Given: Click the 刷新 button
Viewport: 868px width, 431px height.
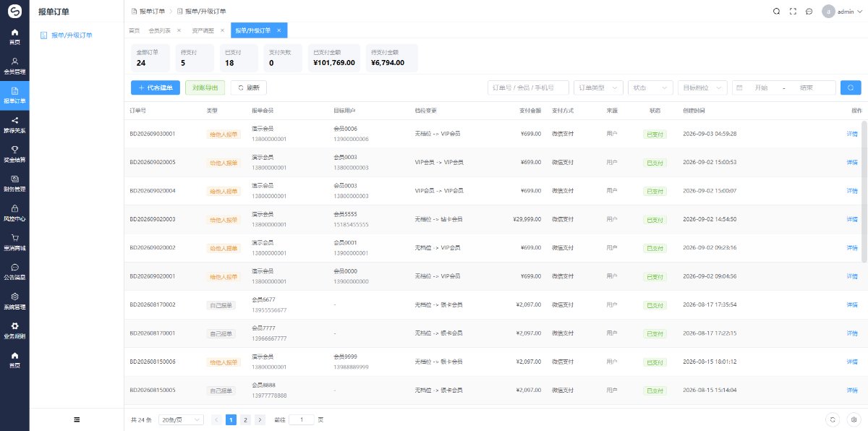Looking at the screenshot, I should pos(248,88).
